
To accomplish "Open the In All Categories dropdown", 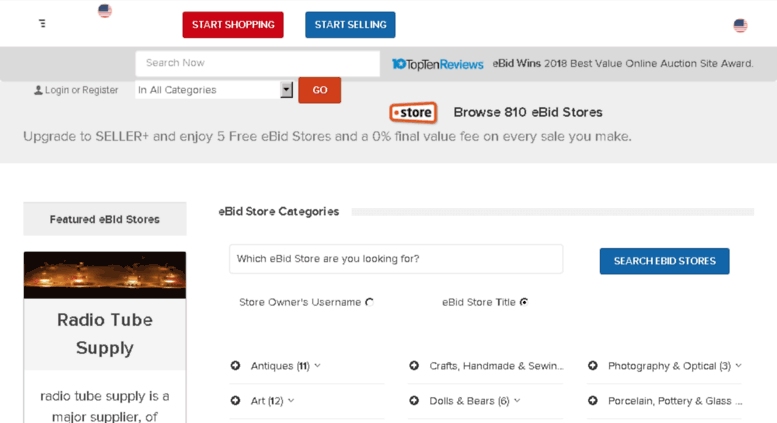I will click(214, 90).
